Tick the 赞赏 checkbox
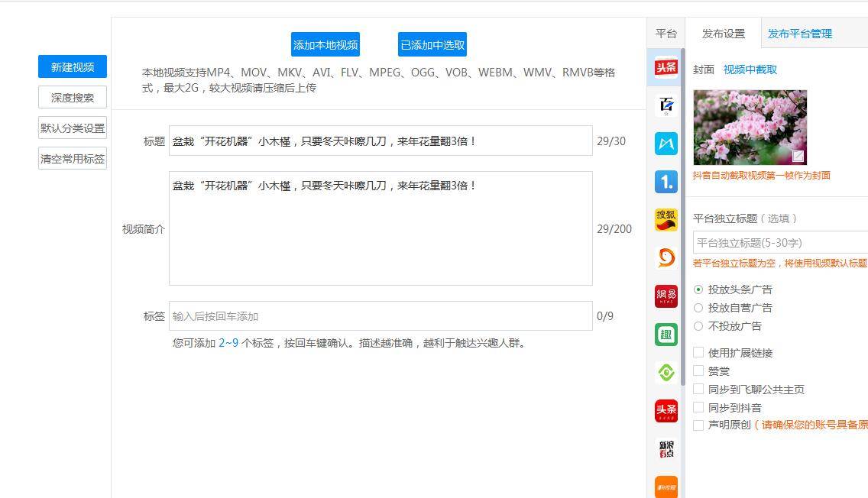The image size is (868, 498). coord(698,371)
